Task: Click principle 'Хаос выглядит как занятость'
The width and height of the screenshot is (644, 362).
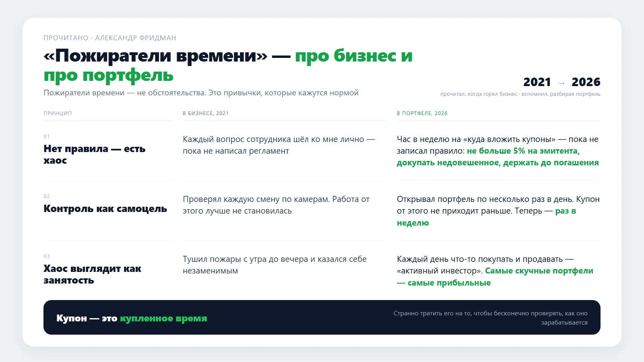Action: [93, 274]
